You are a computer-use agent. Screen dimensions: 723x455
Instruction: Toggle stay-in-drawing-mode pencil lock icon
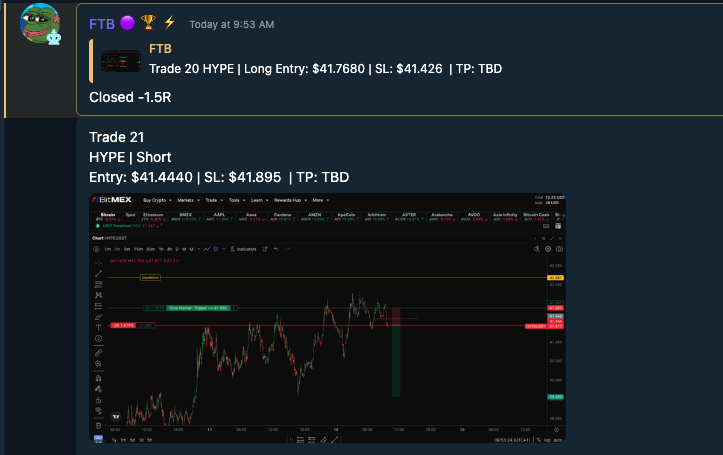(98, 389)
